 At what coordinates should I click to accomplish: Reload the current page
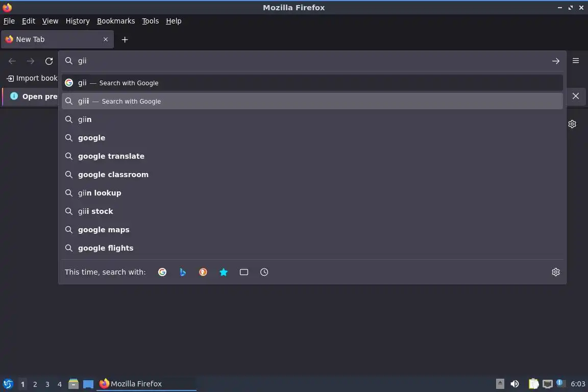coord(49,61)
